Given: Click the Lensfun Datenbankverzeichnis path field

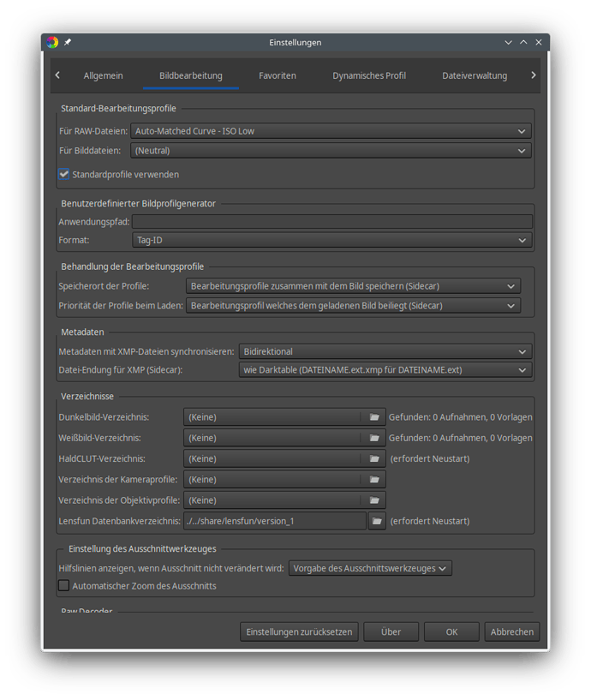Looking at the screenshot, I should [x=275, y=521].
